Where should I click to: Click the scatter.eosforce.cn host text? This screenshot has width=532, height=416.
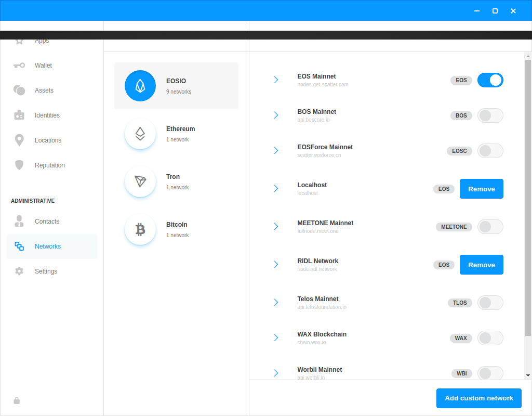319,155
